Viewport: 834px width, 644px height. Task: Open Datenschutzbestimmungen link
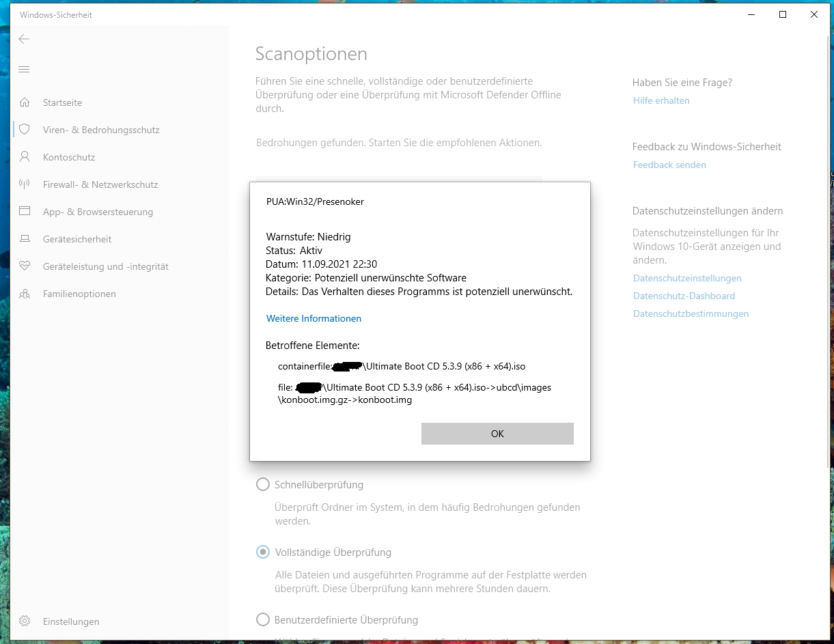tap(691, 313)
